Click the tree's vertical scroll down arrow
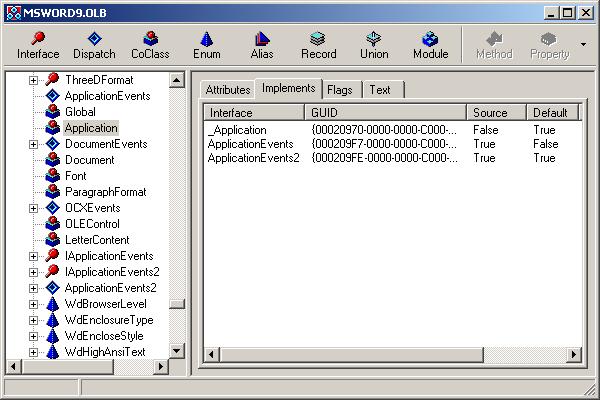The image size is (600, 400). (x=176, y=351)
